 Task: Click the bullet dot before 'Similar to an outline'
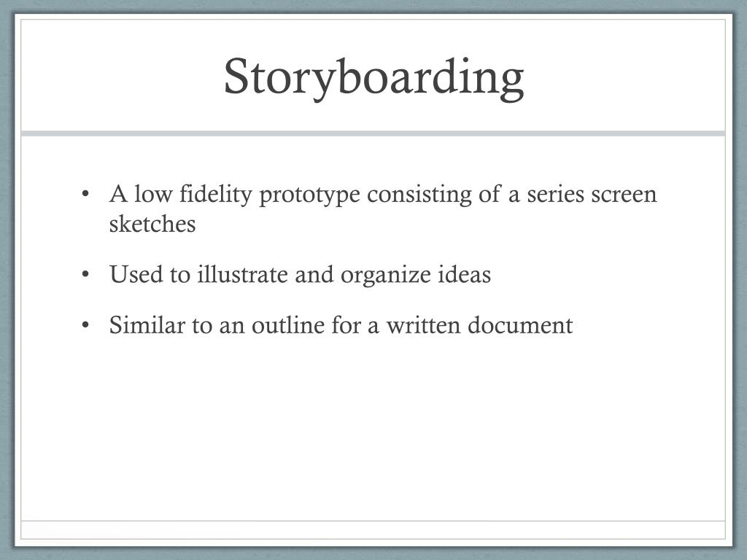(x=85, y=325)
